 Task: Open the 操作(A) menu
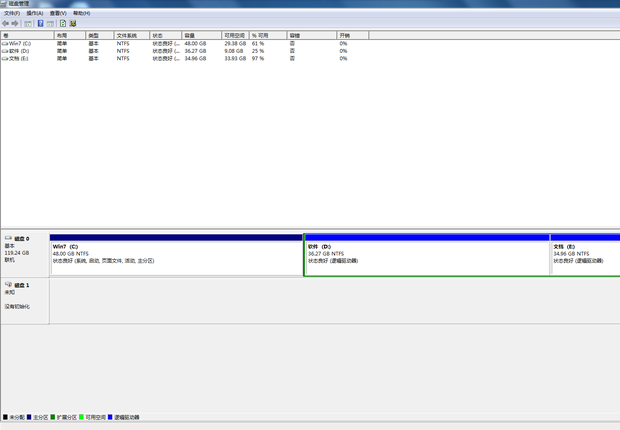click(x=34, y=13)
